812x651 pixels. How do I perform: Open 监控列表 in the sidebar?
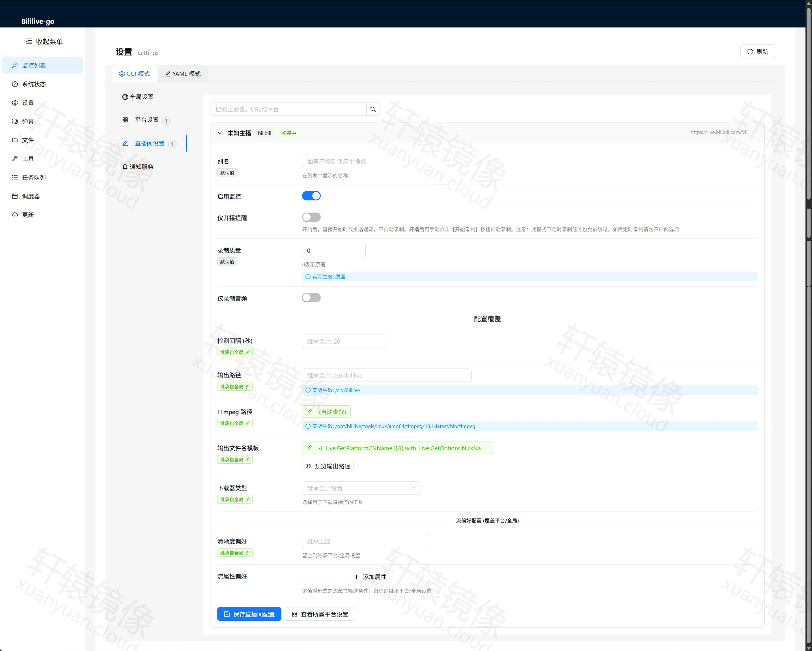[x=42, y=65]
